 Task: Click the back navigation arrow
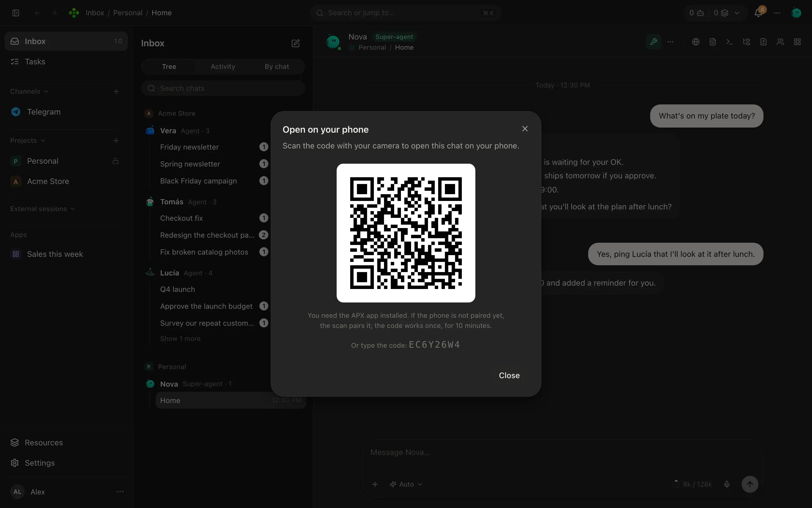click(x=37, y=13)
